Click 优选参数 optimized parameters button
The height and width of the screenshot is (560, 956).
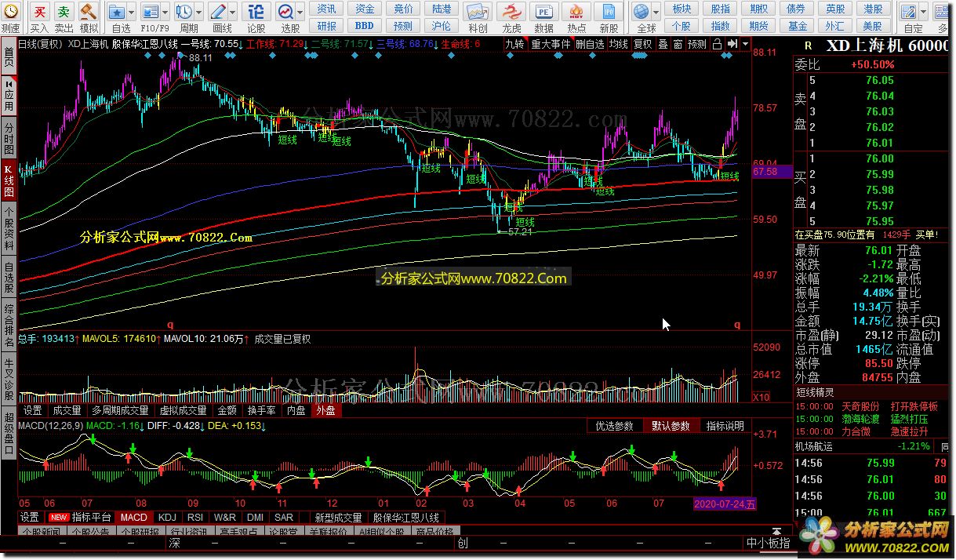[614, 426]
